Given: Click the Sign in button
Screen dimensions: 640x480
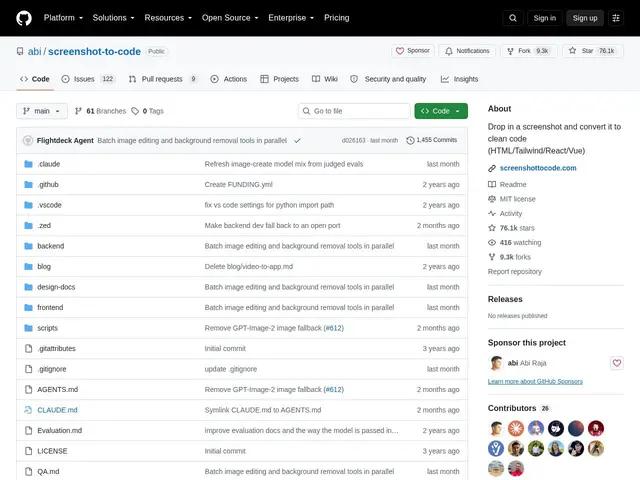Looking at the screenshot, I should tap(544, 18).
